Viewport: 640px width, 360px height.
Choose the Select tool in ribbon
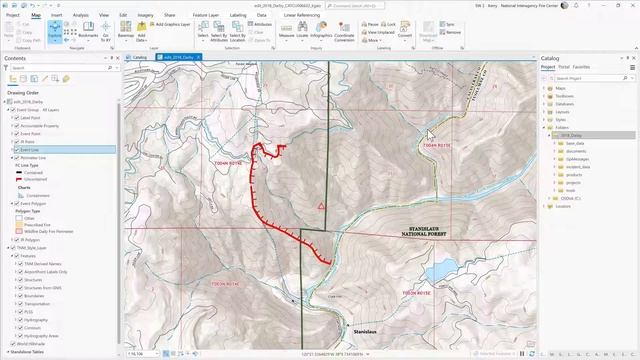point(203,31)
